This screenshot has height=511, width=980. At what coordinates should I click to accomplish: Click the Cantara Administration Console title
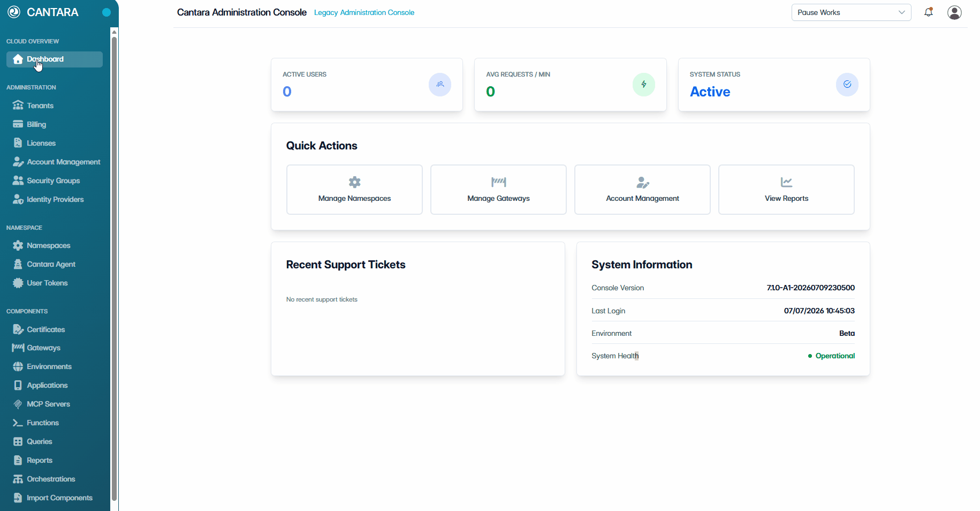pyautogui.click(x=241, y=12)
